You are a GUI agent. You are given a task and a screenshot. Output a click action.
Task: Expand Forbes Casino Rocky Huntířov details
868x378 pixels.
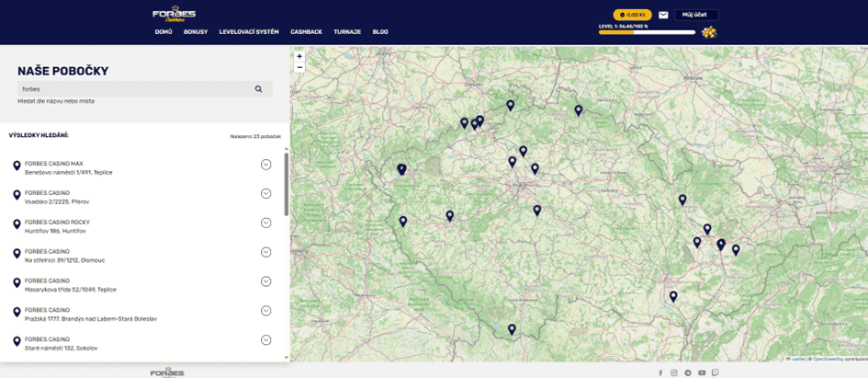(265, 223)
